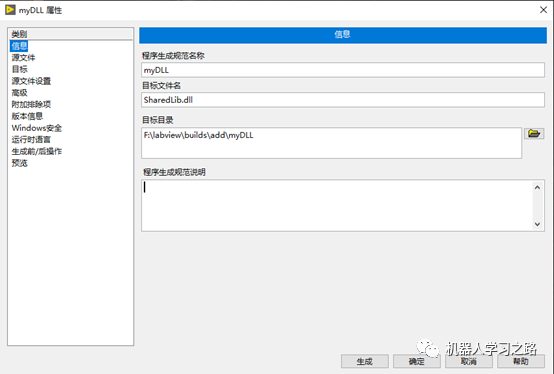Open 生成前/后操作 category
Viewport: 554px width, 374px height.
click(x=37, y=151)
